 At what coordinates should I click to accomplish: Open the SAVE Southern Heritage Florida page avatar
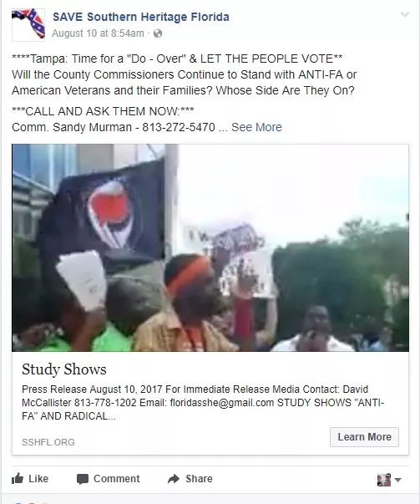28,24
